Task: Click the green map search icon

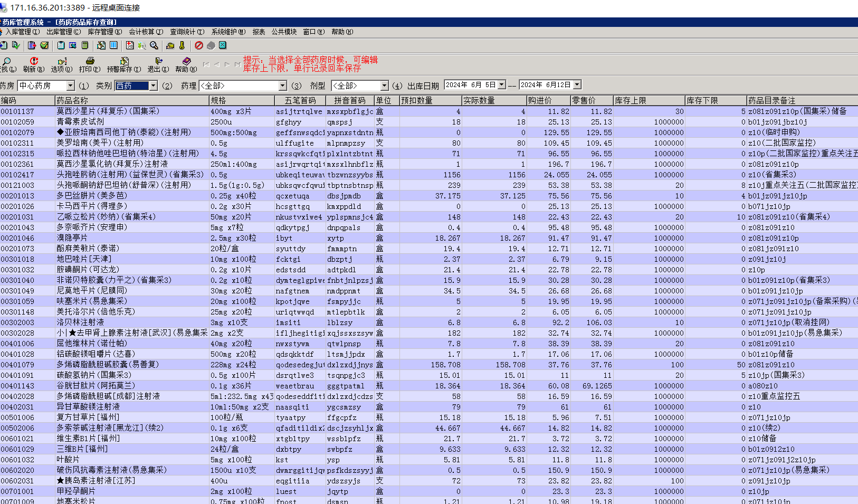Action: (142, 45)
